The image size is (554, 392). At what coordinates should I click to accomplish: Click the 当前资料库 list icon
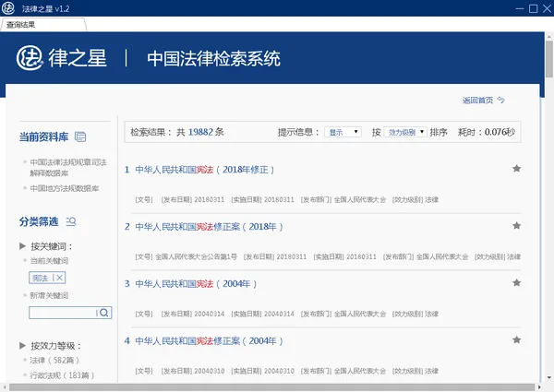80,137
